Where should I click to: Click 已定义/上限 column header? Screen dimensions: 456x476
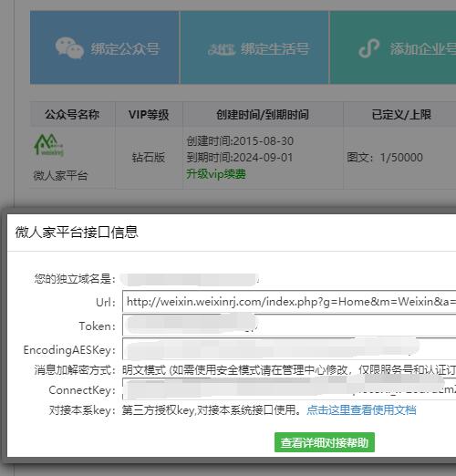click(x=401, y=115)
